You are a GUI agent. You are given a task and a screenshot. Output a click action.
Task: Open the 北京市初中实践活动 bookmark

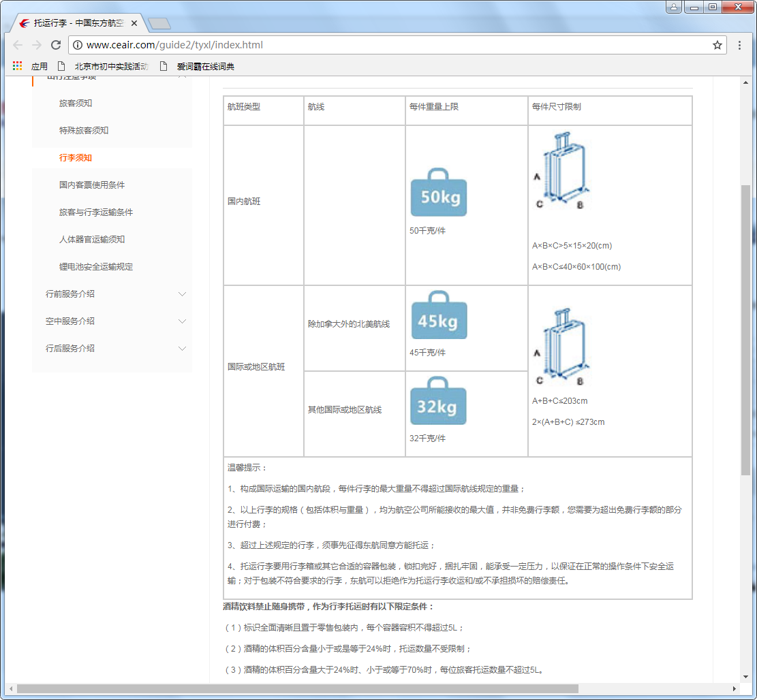104,66
